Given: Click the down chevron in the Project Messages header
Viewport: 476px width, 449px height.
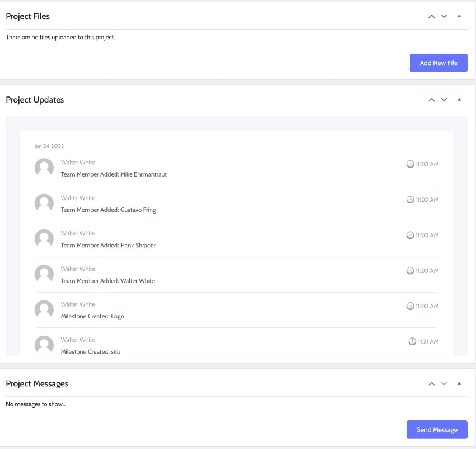Looking at the screenshot, I should [x=444, y=383].
